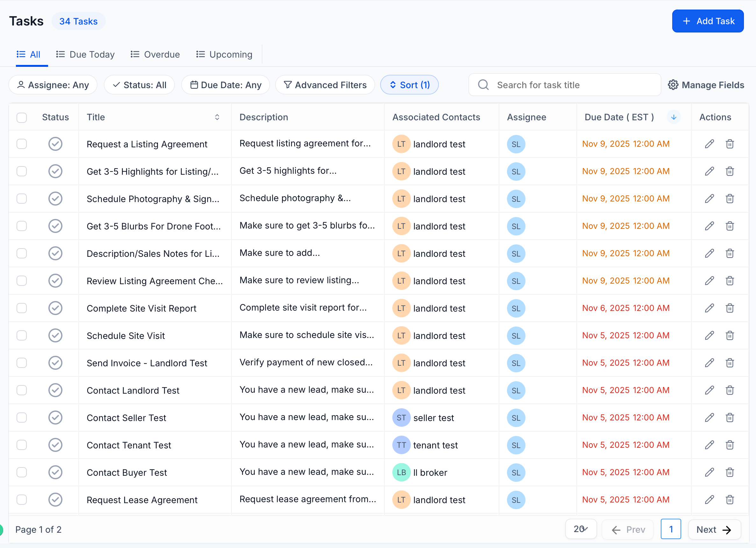Viewport: 756px width, 548px height.
Task: Mark Contact Seller Test task complete
Action: pos(55,418)
